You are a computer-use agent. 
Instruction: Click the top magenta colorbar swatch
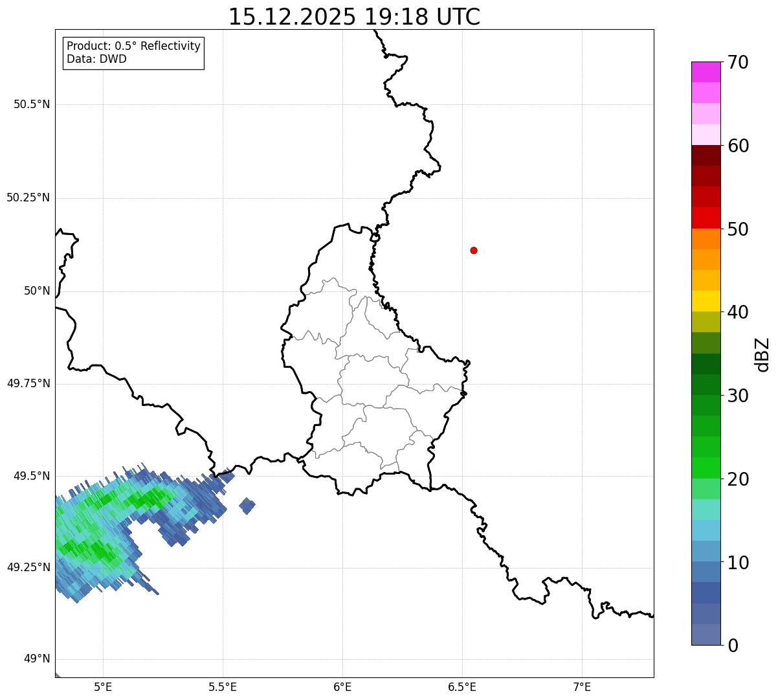706,72
